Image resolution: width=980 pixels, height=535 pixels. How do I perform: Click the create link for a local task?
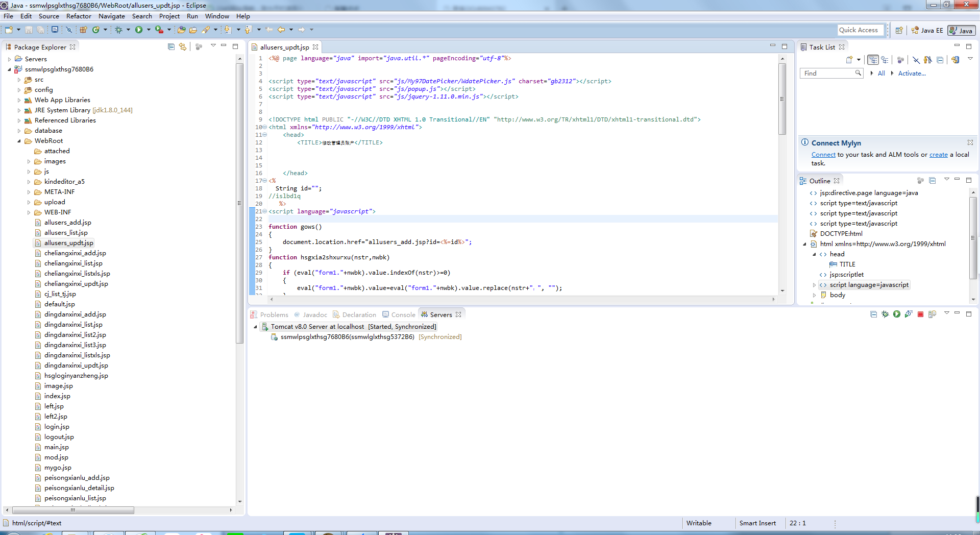[938, 155]
